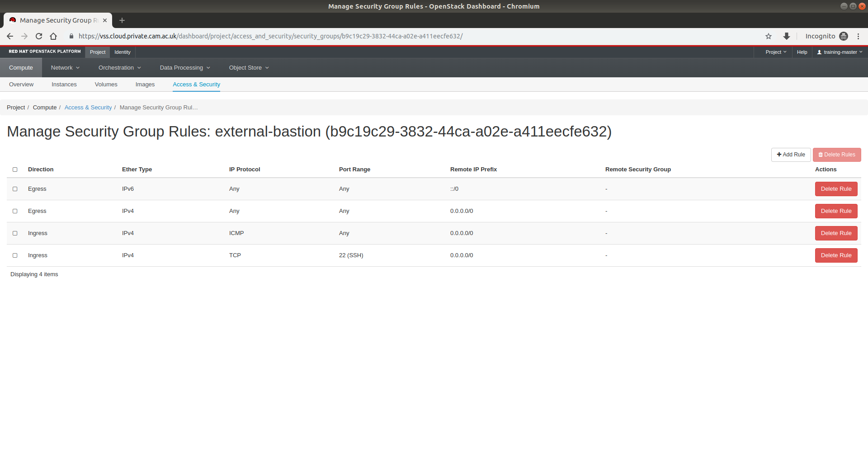Expand the Orchestration dropdown menu
Image resolution: width=868 pixels, height=476 pixels.
pyautogui.click(x=119, y=68)
